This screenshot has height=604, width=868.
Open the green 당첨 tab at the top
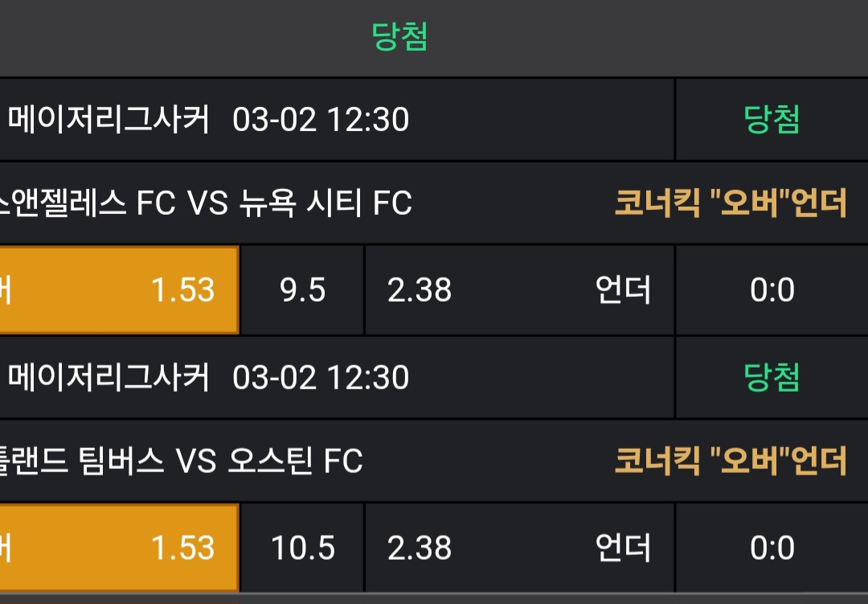399,37
